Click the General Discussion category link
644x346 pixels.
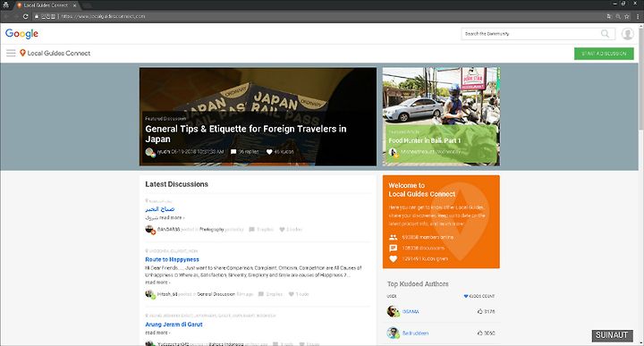pyautogui.click(x=216, y=294)
